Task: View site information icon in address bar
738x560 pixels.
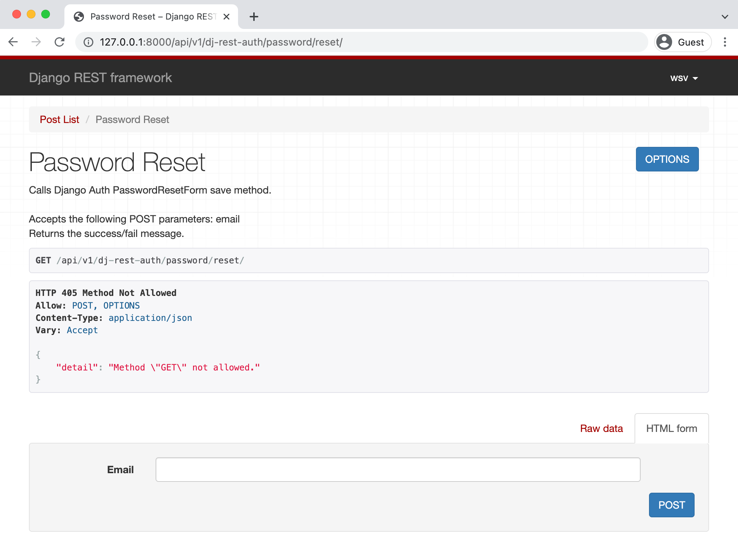Action: (88, 42)
